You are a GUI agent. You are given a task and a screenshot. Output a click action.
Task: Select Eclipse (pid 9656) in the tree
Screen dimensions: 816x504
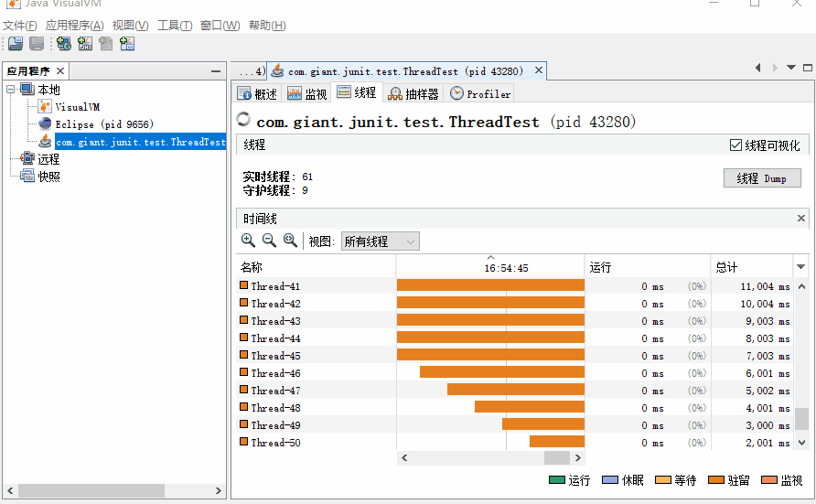click(104, 124)
